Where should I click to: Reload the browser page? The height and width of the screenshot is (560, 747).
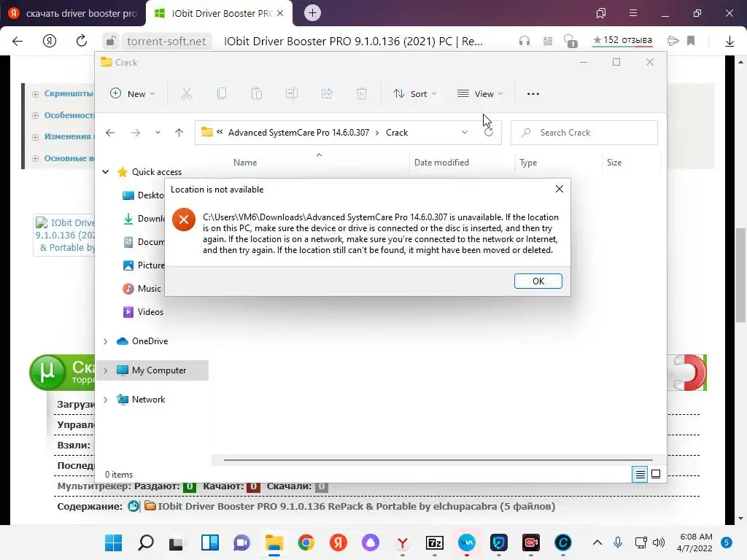pyautogui.click(x=82, y=41)
